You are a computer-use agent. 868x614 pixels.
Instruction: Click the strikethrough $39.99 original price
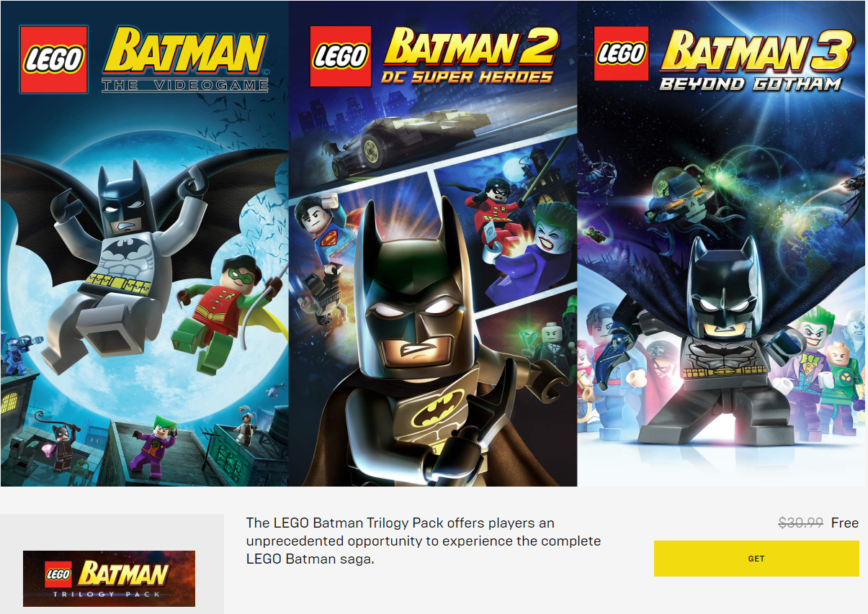click(801, 523)
